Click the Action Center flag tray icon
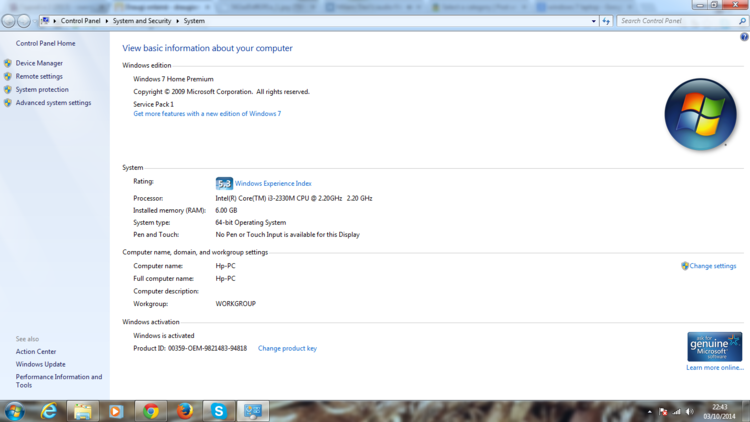 pos(663,411)
